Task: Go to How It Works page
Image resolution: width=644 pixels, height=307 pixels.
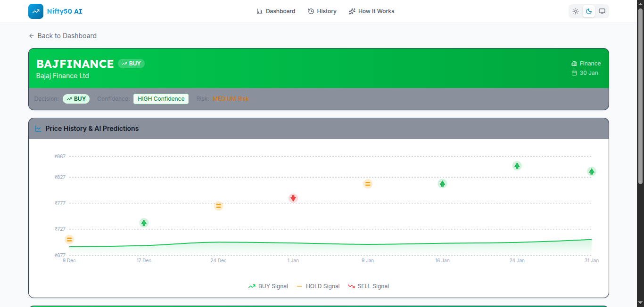Action: coord(372,11)
